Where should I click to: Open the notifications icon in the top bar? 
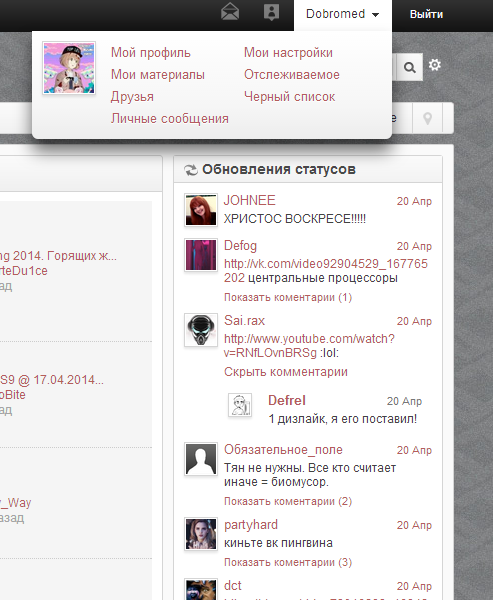271,12
